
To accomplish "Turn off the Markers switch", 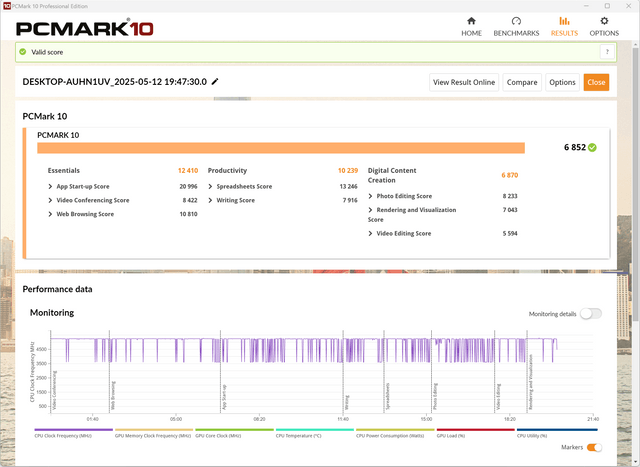I will 594,447.
